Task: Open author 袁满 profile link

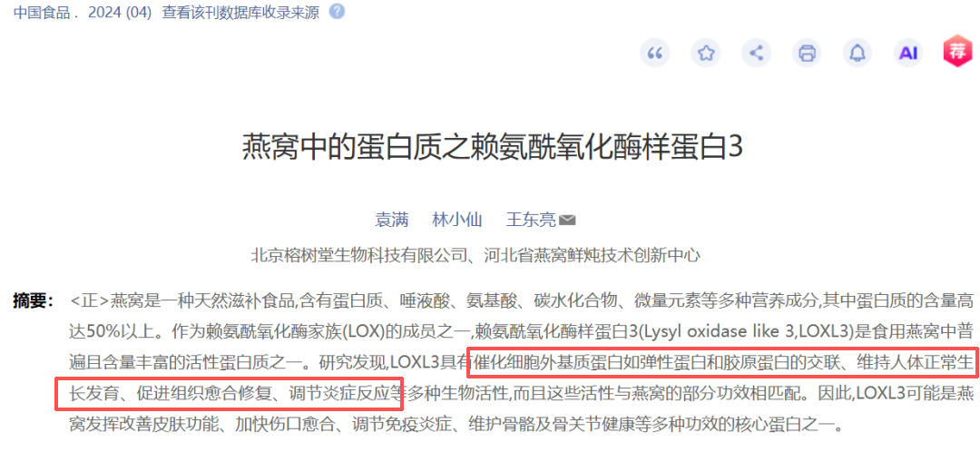Action: click(392, 220)
